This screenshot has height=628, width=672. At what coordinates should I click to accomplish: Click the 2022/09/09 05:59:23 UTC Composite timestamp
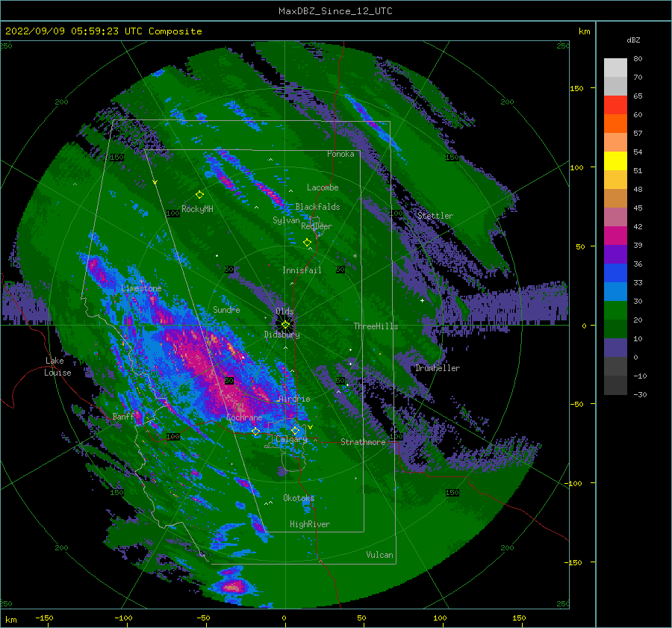point(103,31)
